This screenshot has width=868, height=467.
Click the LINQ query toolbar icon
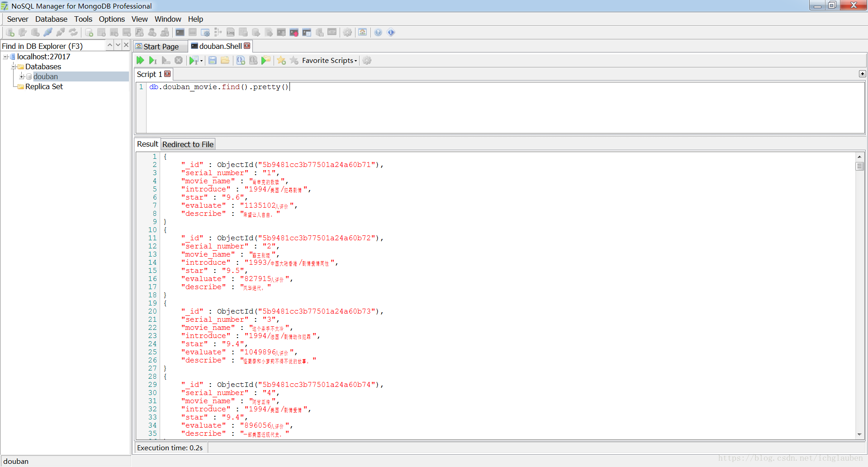[231, 32]
